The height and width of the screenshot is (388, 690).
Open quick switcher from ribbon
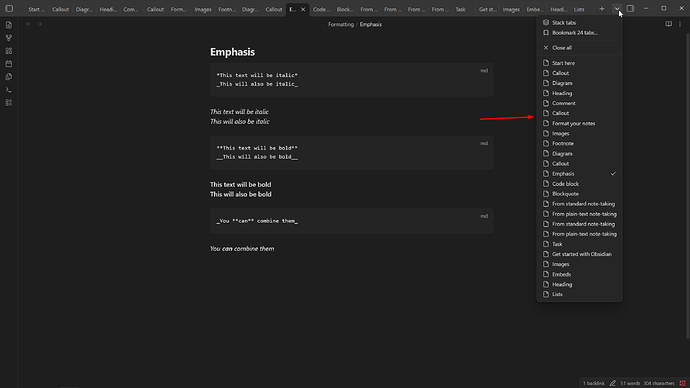point(9,25)
